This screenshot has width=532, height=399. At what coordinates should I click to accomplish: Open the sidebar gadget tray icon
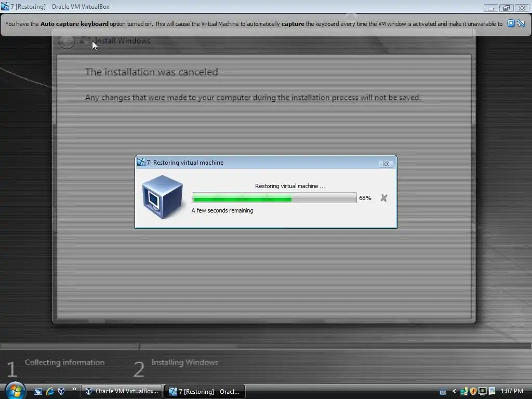click(492, 391)
